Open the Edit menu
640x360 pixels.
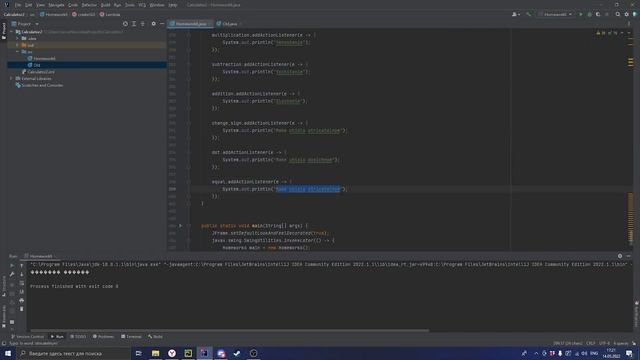pyautogui.click(x=28, y=5)
